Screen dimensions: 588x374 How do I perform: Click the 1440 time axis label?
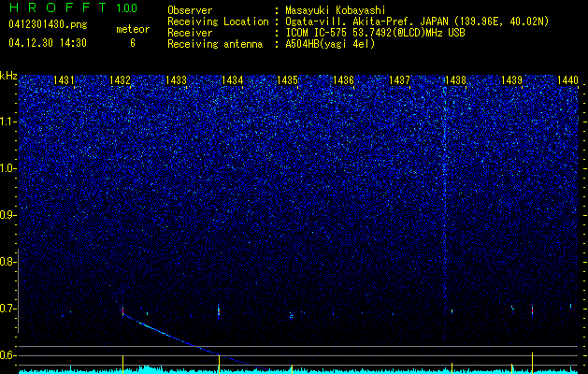(567, 79)
